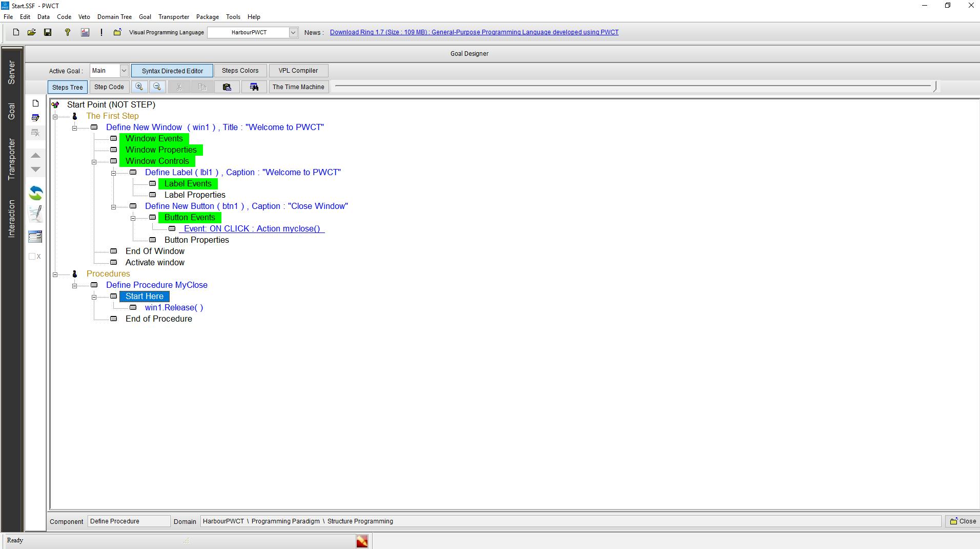
Task: Click the copy icon beside the scissors
Action: [202, 87]
